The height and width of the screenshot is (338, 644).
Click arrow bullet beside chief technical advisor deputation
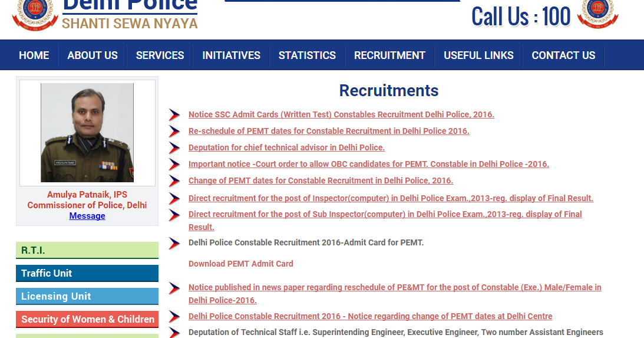[x=174, y=147]
